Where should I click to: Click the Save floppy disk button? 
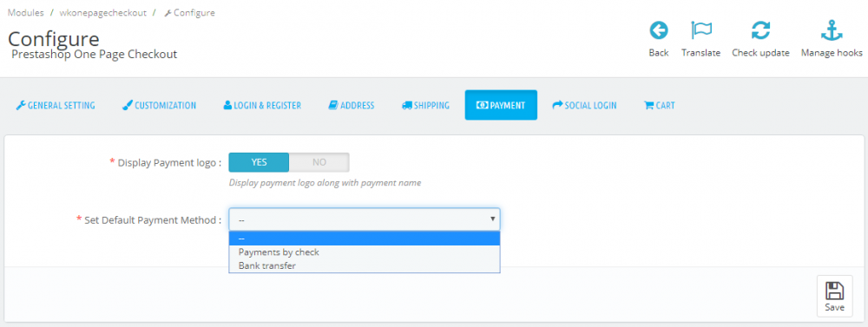coord(834,296)
